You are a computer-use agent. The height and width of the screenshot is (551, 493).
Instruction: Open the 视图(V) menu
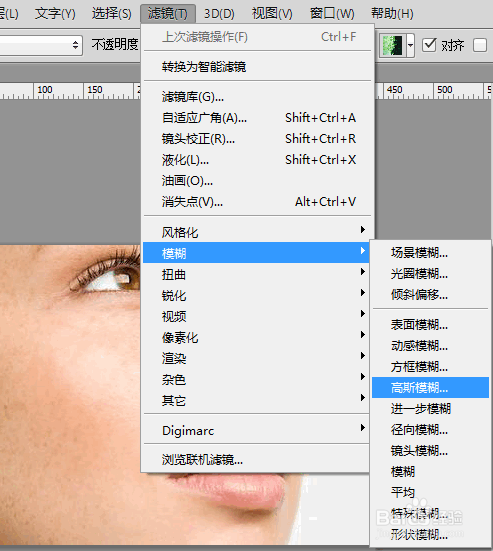click(x=272, y=14)
